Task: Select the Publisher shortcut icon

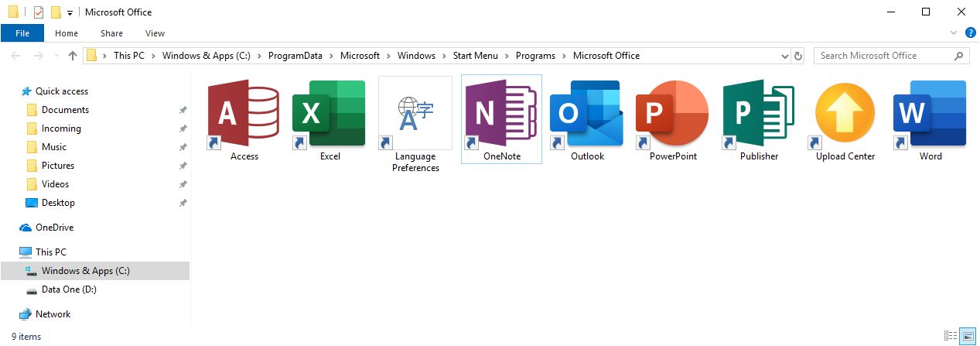Action: click(x=759, y=113)
